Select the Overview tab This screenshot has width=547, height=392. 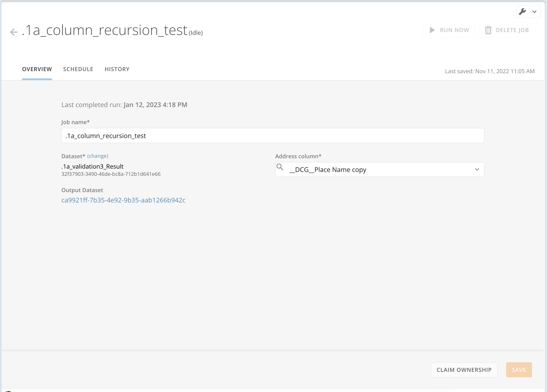[x=37, y=69]
